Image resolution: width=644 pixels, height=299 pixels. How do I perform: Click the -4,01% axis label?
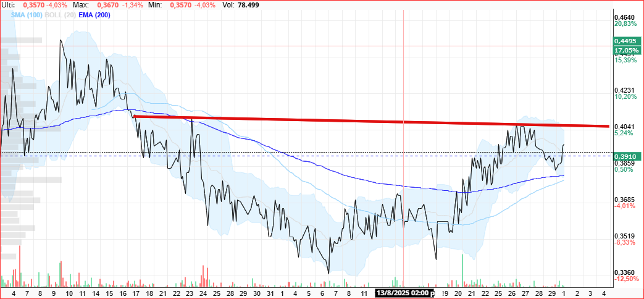pos(625,206)
